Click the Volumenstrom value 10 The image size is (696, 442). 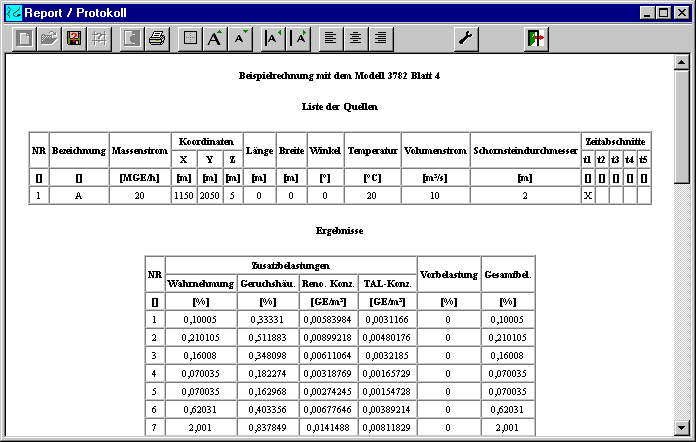coord(435,196)
